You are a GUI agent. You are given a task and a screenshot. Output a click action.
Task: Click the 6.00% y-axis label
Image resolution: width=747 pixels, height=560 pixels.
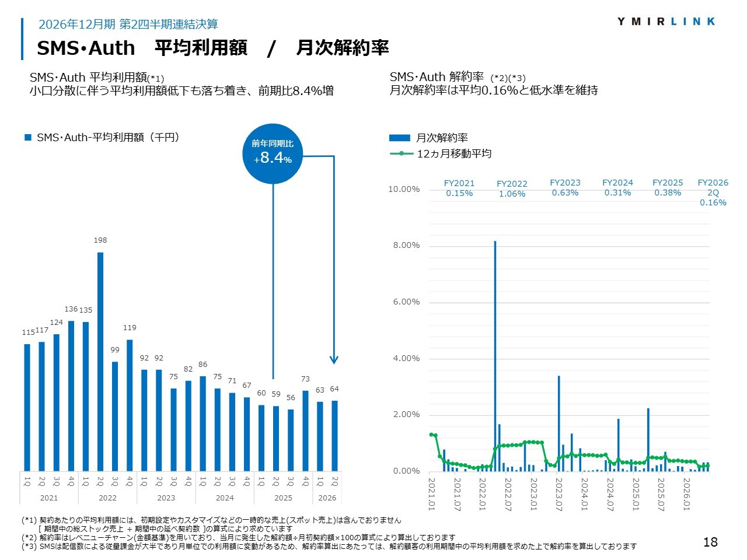point(406,302)
